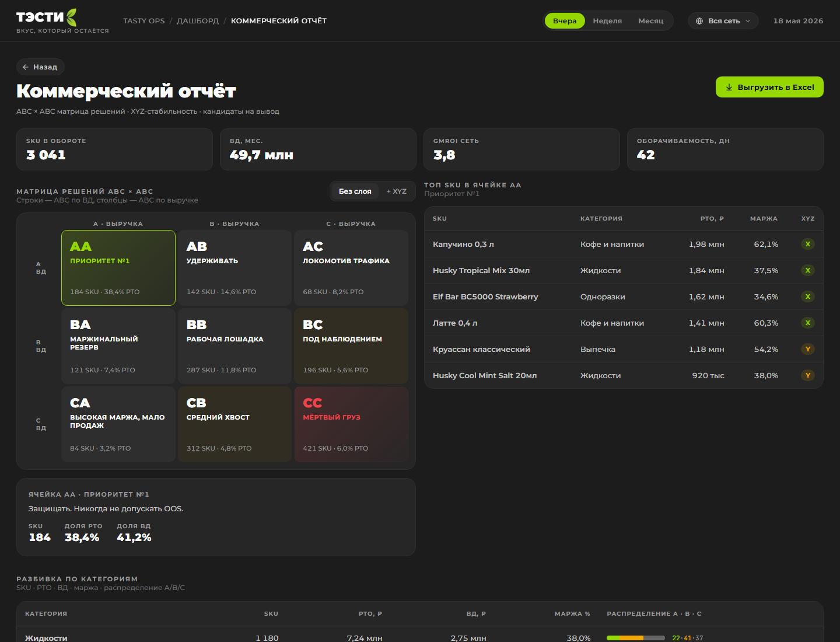Open the TASTY OPS breadcrumb
Screen dimensions: 840x642
pos(144,21)
